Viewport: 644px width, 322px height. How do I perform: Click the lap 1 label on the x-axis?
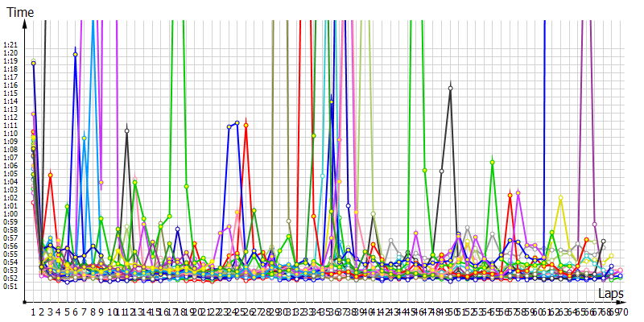[x=33, y=311]
